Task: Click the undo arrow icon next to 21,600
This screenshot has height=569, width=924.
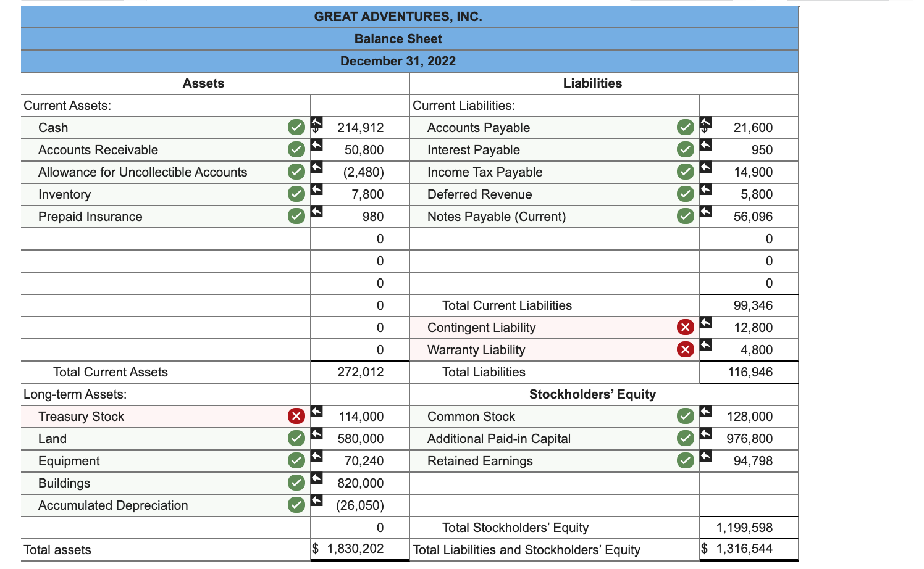Action: tap(706, 122)
